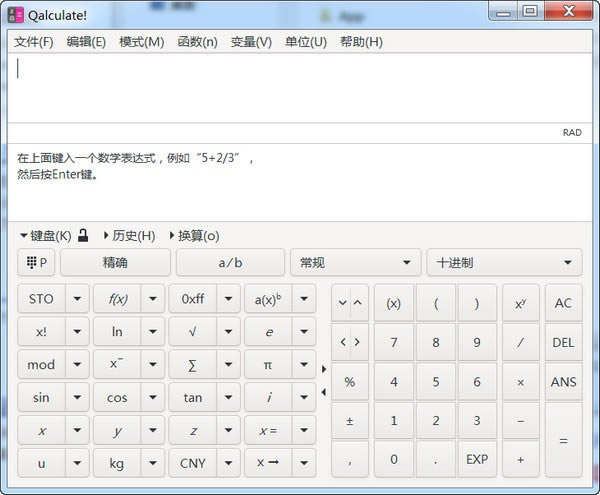The width and height of the screenshot is (600, 495).
Task: Collapse the 键盘(K) keypad section
Action: tap(46, 236)
